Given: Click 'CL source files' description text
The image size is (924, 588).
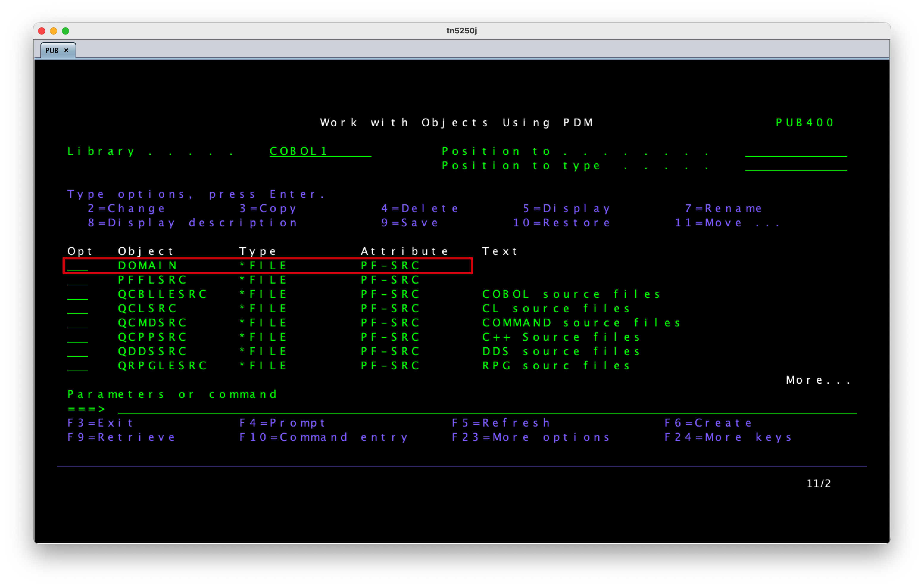Looking at the screenshot, I should tap(556, 308).
